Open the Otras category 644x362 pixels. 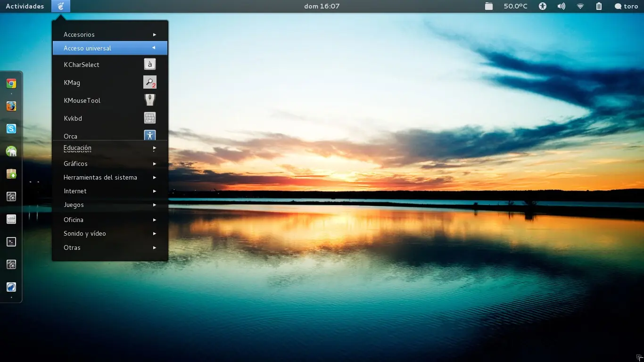(x=110, y=247)
